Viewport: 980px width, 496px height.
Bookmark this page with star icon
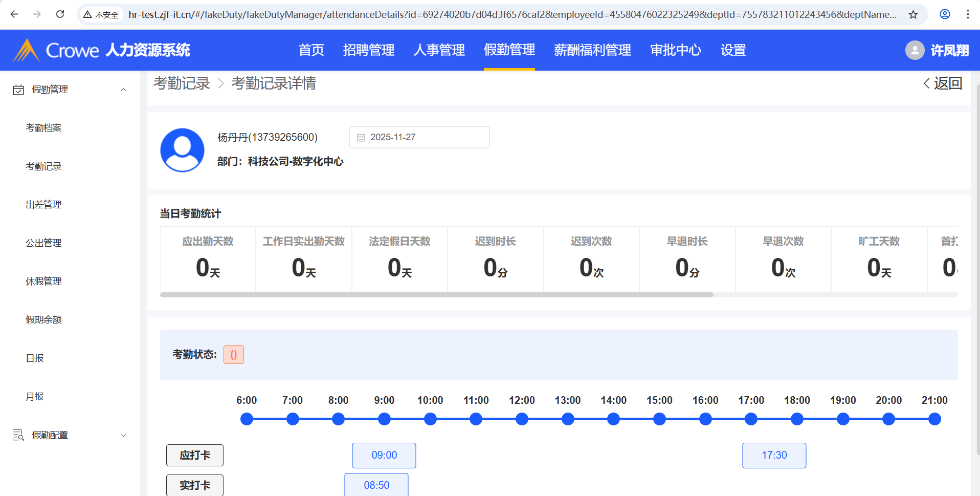coord(913,14)
